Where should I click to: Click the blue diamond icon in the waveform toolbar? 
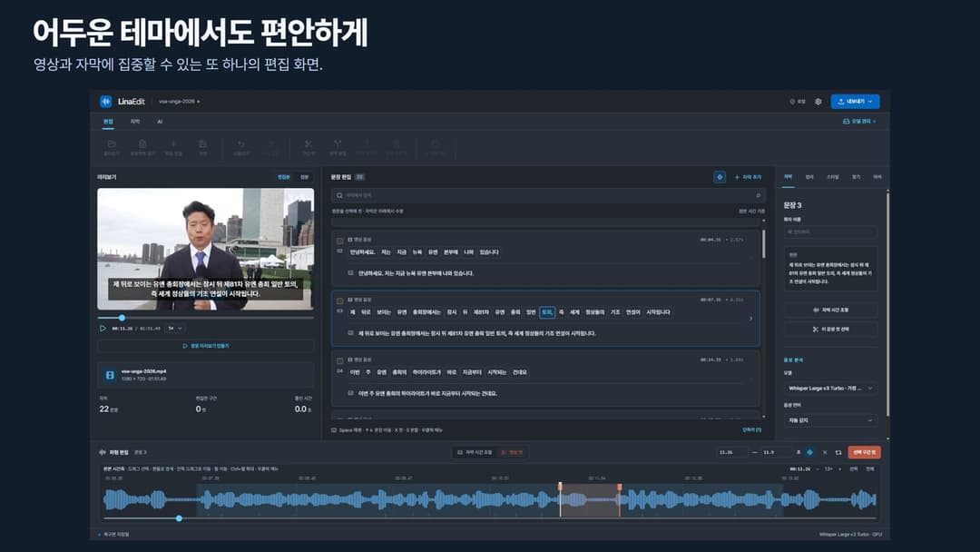[810, 452]
